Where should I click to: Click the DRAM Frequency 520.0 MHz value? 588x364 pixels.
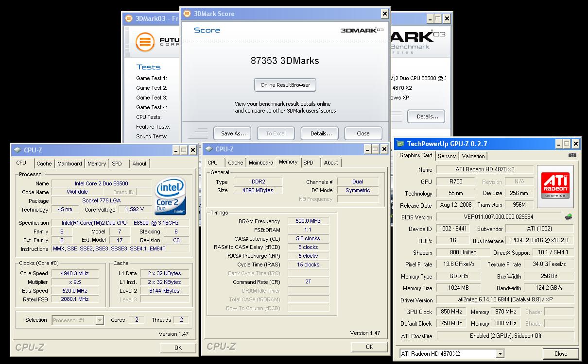tap(308, 221)
